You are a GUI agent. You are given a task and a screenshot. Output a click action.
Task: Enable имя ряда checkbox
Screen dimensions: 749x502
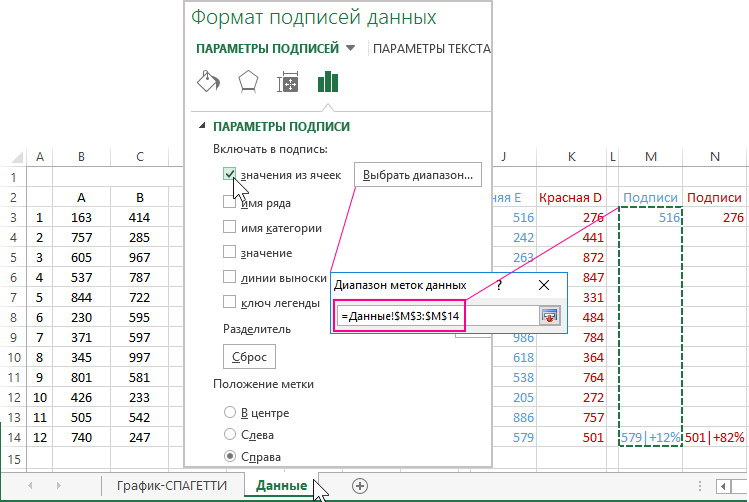(x=229, y=203)
